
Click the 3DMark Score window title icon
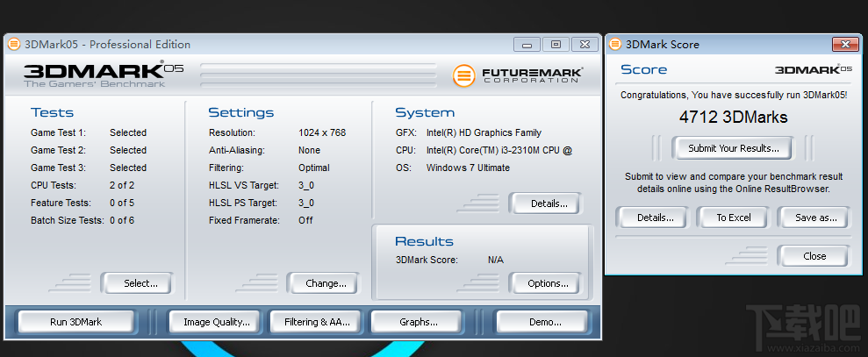pos(614,44)
